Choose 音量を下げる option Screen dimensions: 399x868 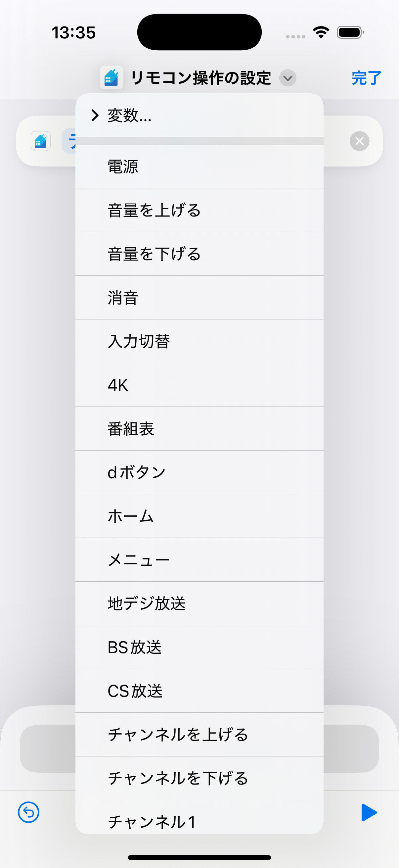pyautogui.click(x=199, y=254)
